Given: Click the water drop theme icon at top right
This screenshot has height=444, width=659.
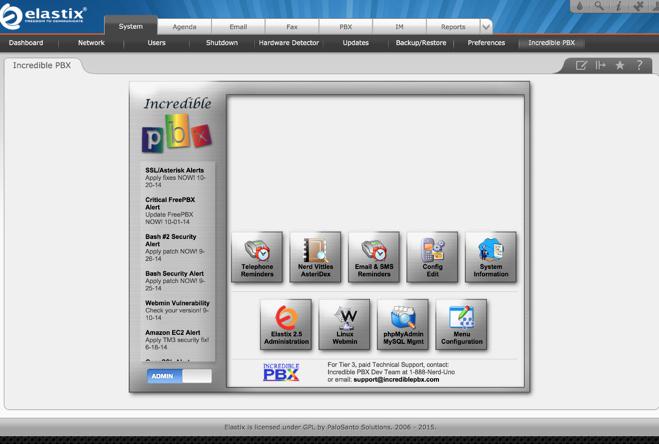Looking at the screenshot, I should (580, 6).
